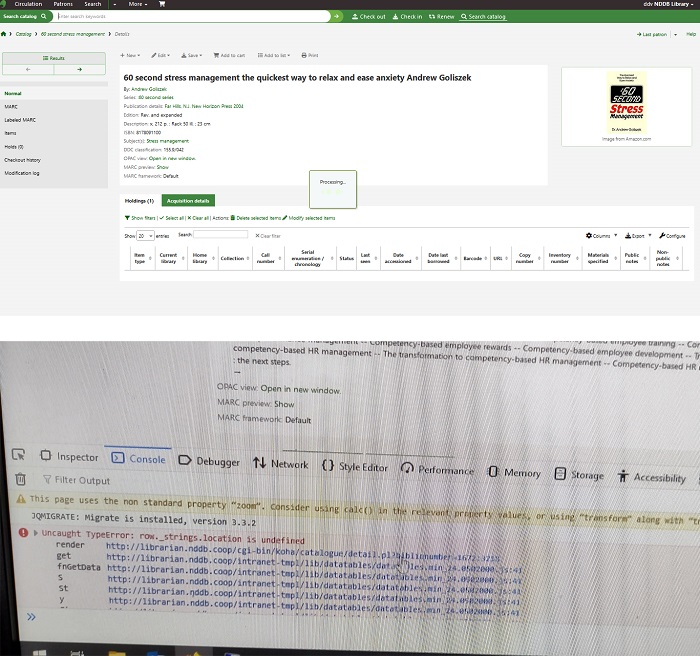Click the Show filters link
The height and width of the screenshot is (656, 700).
(140, 217)
